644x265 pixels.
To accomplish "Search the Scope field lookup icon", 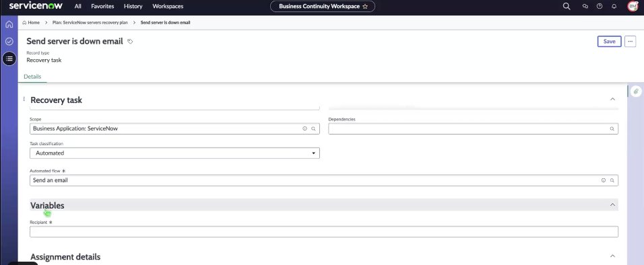I will click(313, 129).
